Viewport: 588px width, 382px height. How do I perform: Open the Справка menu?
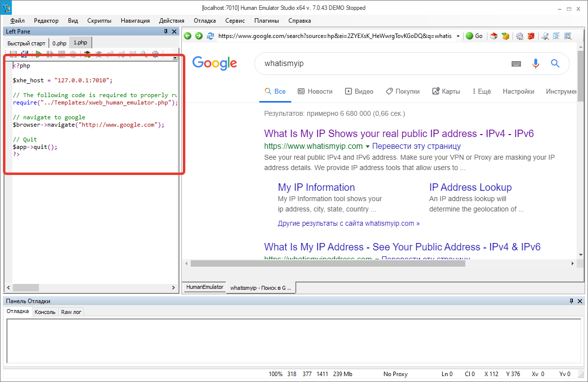click(300, 21)
